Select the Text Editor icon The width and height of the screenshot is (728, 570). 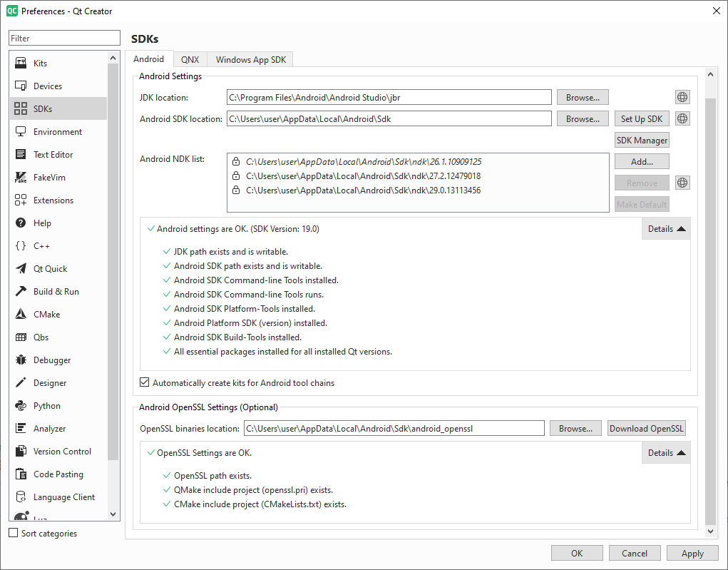coord(21,154)
